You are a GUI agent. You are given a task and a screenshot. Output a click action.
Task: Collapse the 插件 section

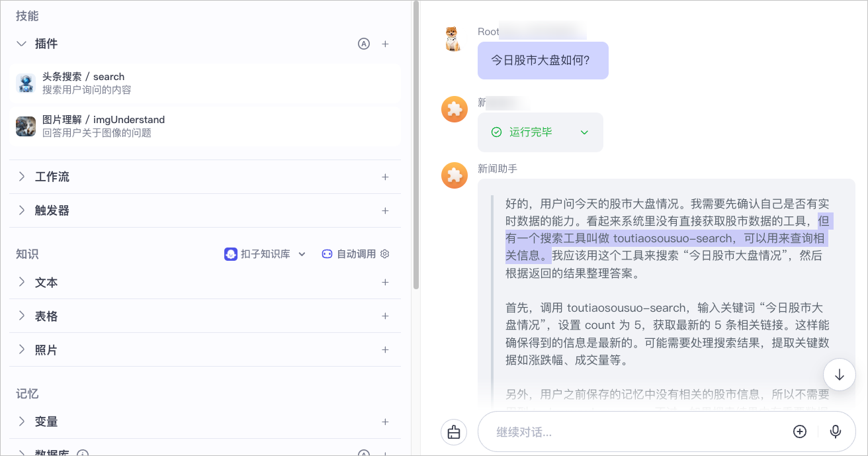[21, 44]
